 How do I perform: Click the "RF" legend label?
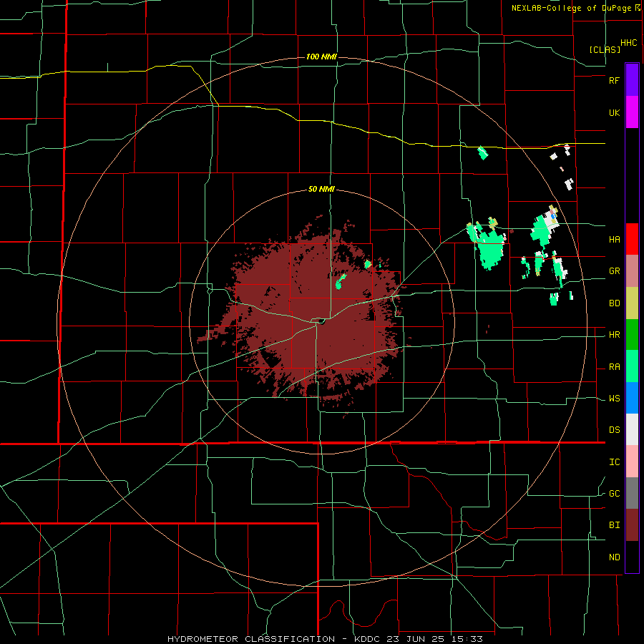615,80
